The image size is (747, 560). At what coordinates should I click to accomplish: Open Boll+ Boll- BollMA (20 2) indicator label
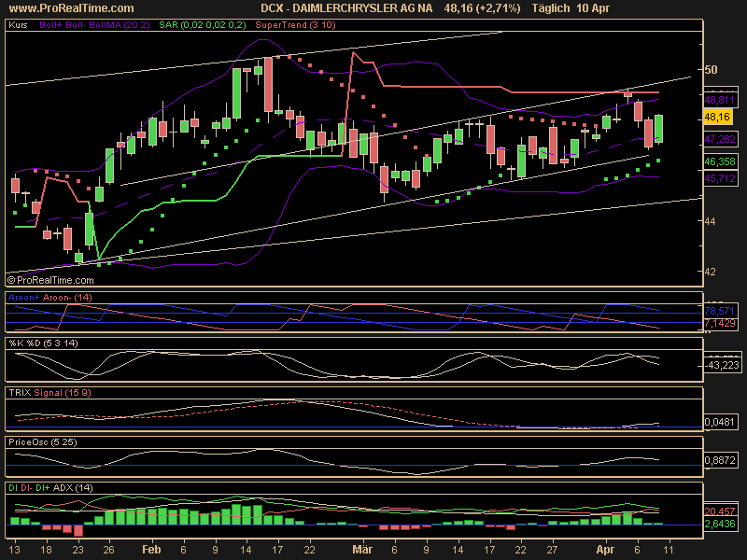coord(95,25)
